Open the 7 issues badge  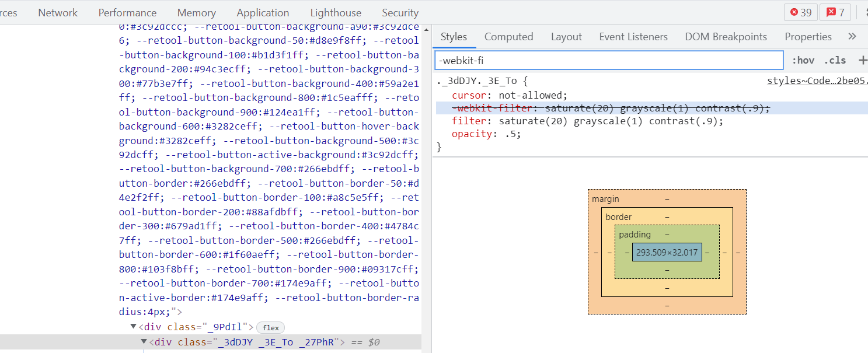coord(835,12)
